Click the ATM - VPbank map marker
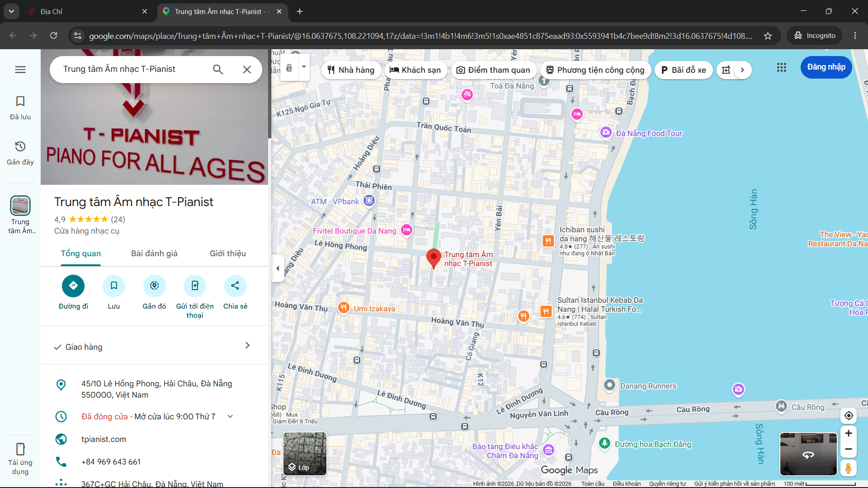868x488 pixels. click(369, 200)
